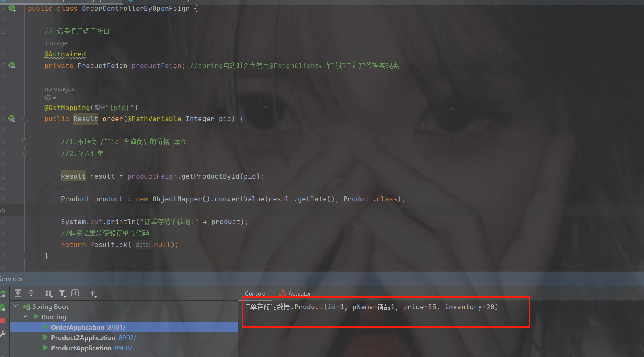The image size is (644, 357).
Task: Click the Spring bean gutter icon on class line
Action: [x=12, y=8]
